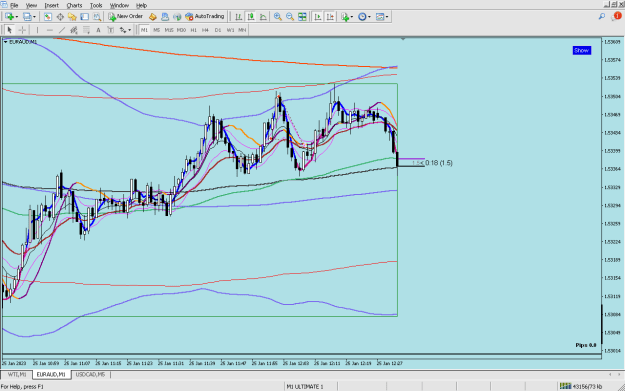The width and height of the screenshot is (625, 391).
Task: Select the Text tool
Action: tap(98, 30)
